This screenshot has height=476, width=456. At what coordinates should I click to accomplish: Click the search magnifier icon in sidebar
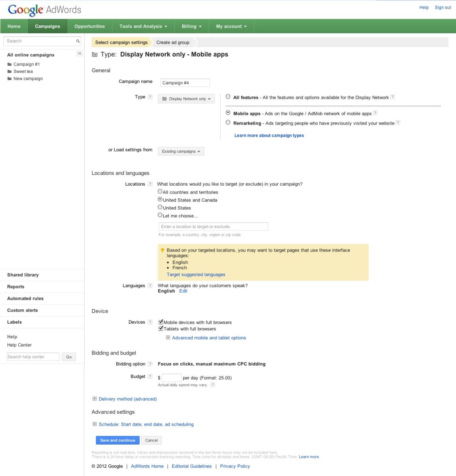(77, 41)
